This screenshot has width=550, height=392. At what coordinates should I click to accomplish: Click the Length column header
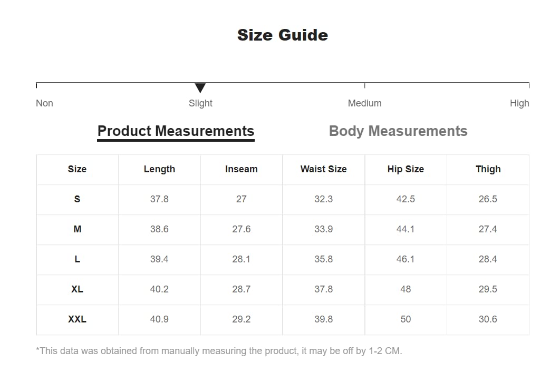coord(159,169)
